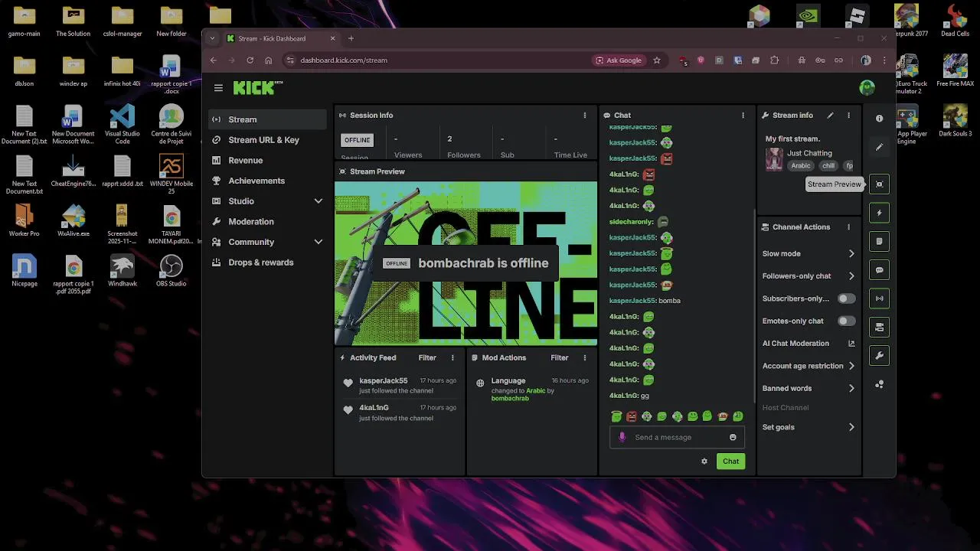
Task: Go to the Revenue page
Action: (267, 161)
